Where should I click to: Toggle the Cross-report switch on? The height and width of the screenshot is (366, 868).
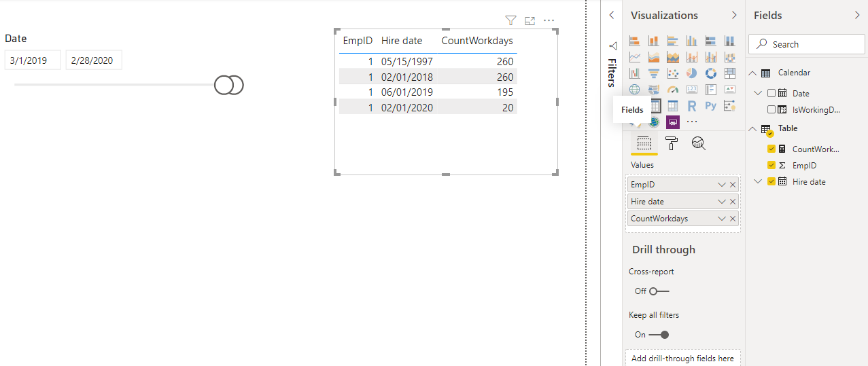[x=659, y=291]
